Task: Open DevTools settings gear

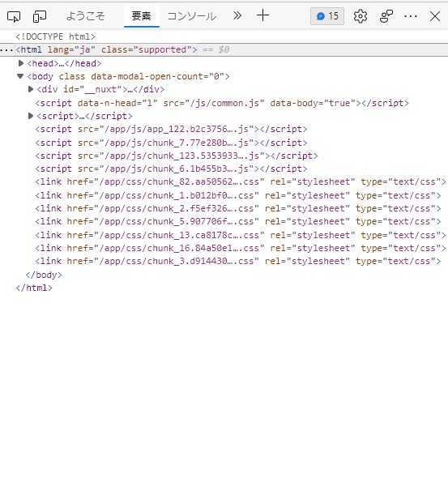Action: point(361,16)
